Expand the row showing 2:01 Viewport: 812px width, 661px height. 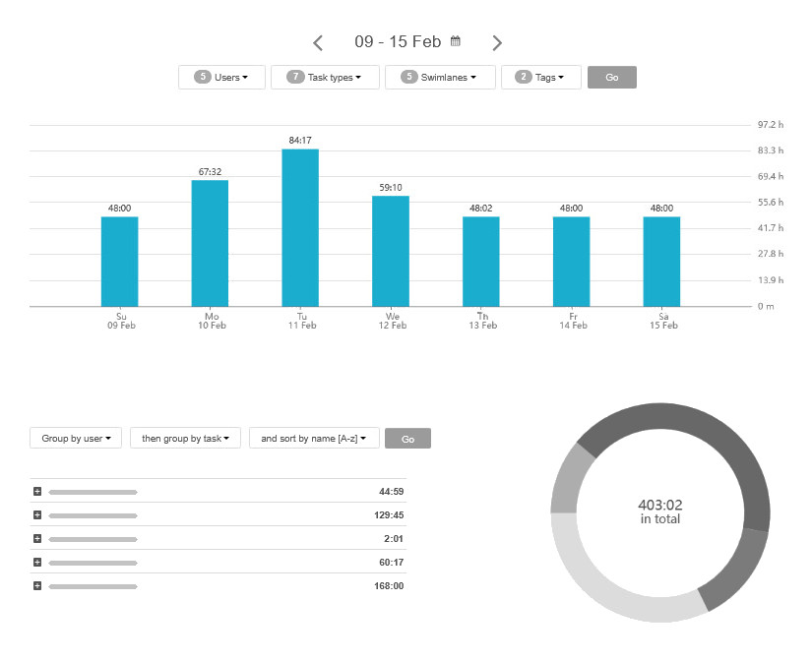coord(37,538)
